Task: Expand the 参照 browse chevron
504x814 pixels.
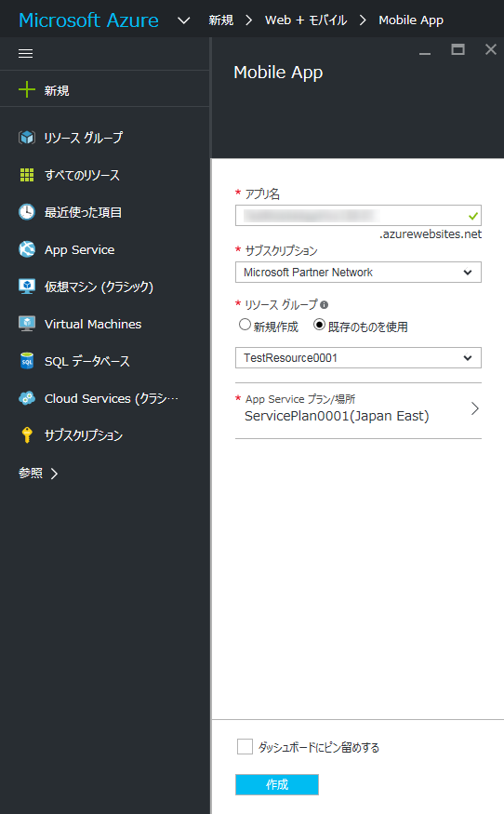Action: click(x=54, y=473)
